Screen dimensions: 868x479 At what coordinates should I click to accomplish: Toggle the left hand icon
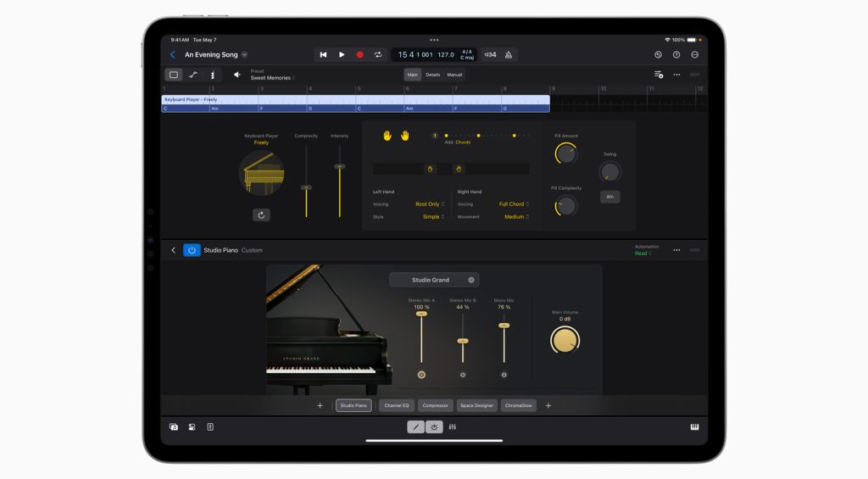pyautogui.click(x=387, y=136)
